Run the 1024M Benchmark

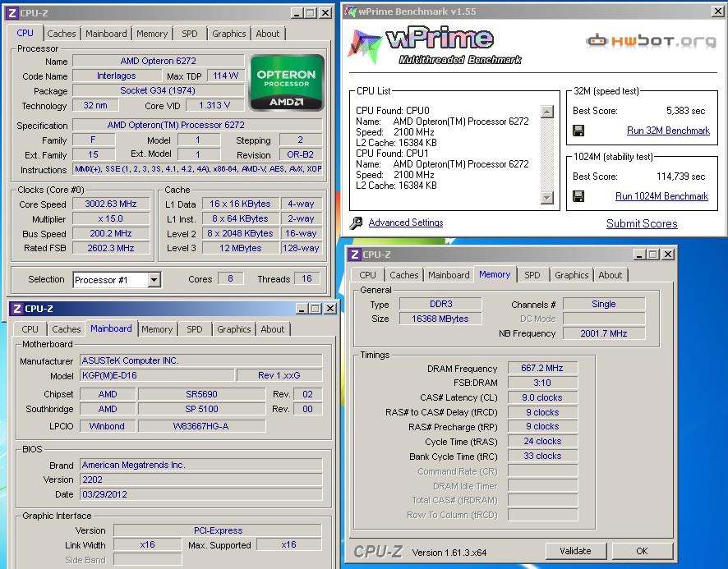[x=661, y=196]
